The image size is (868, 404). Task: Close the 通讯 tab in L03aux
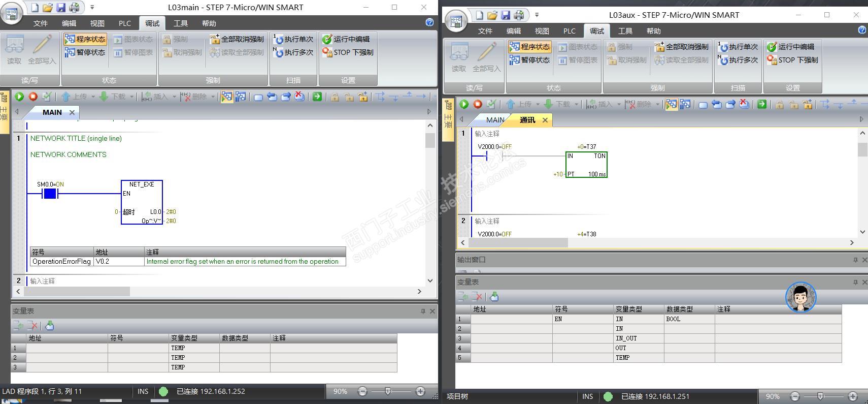[x=545, y=120]
